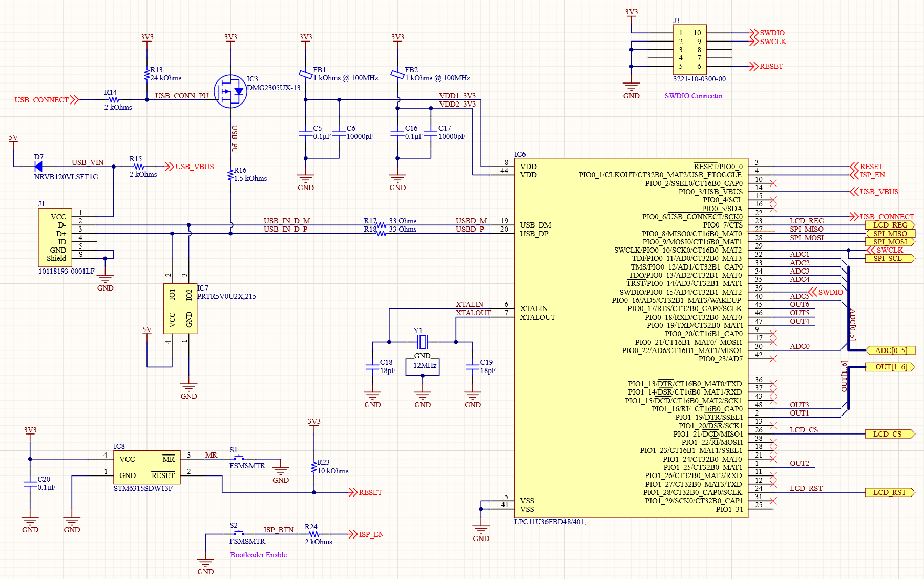Click the XTALIN net label
The width and height of the screenshot is (924, 579).
pos(470,304)
